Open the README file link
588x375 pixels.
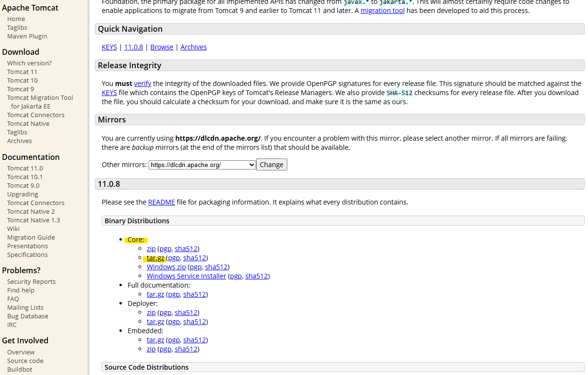(162, 202)
